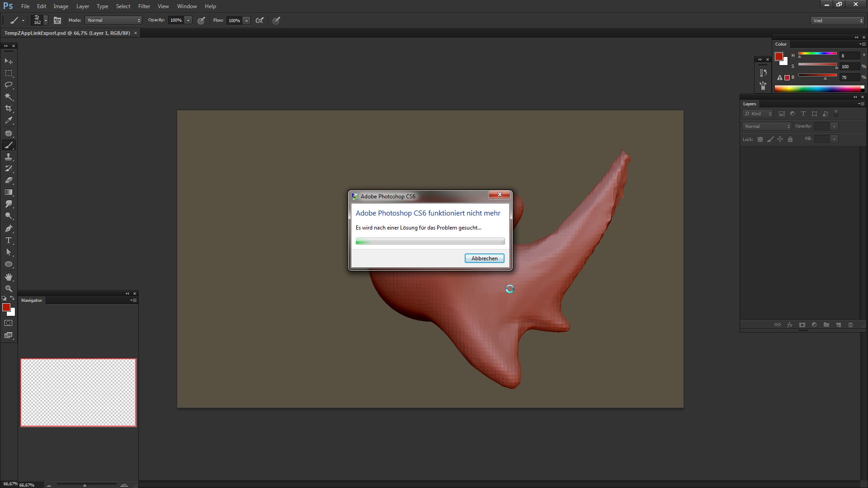Click Navigator thumbnail preview

pos(78,393)
